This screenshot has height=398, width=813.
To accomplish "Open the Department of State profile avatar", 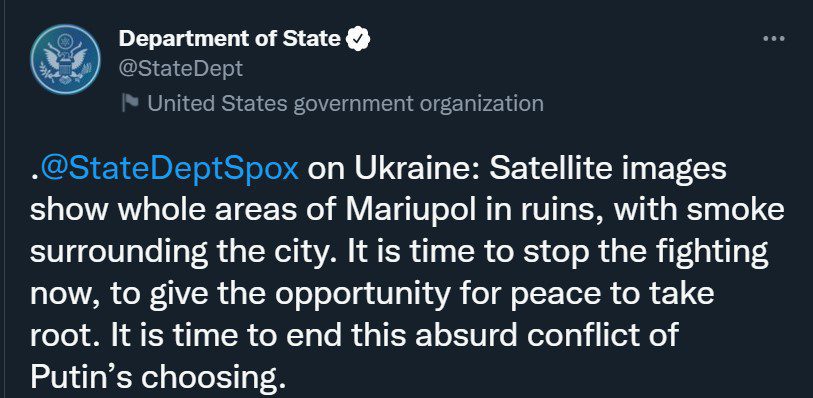I will [65, 59].
